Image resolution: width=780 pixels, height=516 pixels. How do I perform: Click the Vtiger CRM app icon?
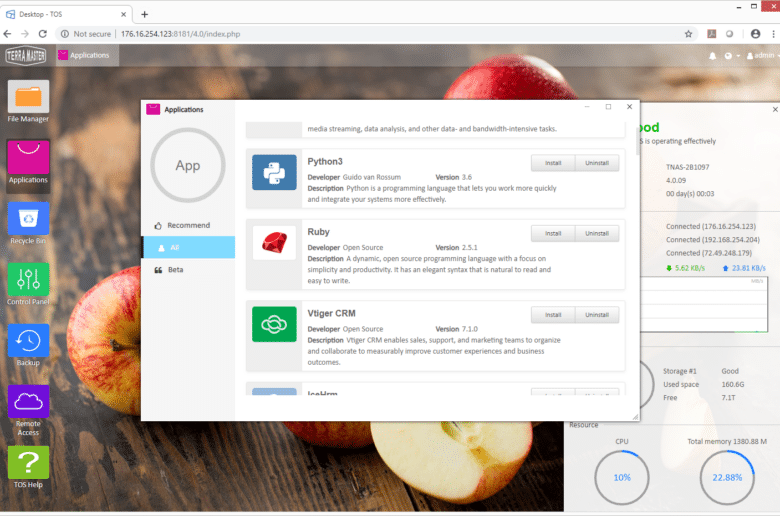pos(274,324)
